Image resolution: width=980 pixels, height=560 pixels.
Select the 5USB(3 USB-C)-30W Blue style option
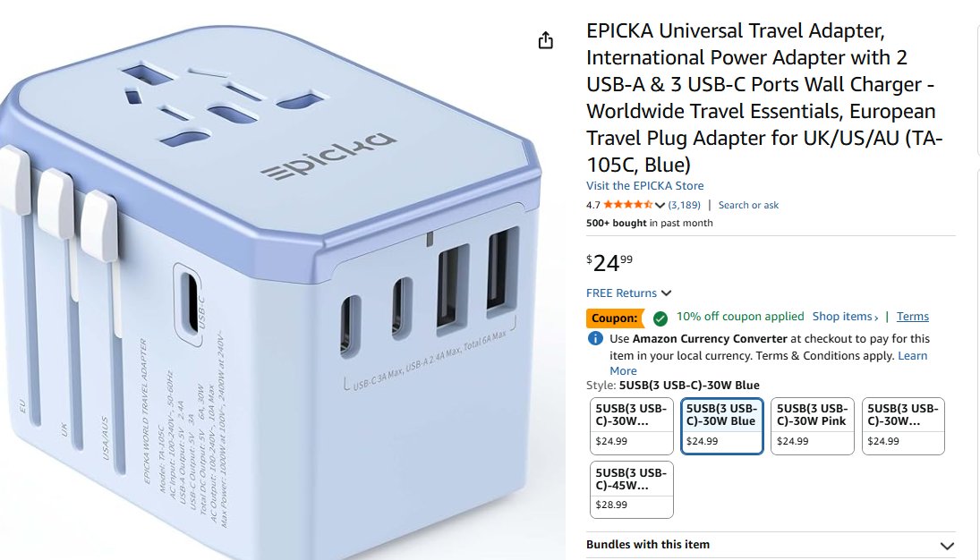(722, 426)
